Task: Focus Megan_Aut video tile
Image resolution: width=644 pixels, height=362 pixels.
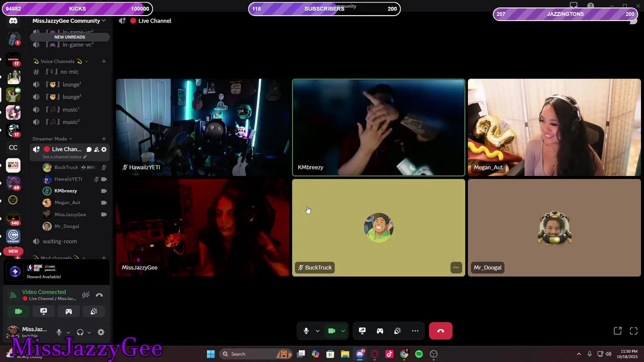Action: pyautogui.click(x=554, y=127)
